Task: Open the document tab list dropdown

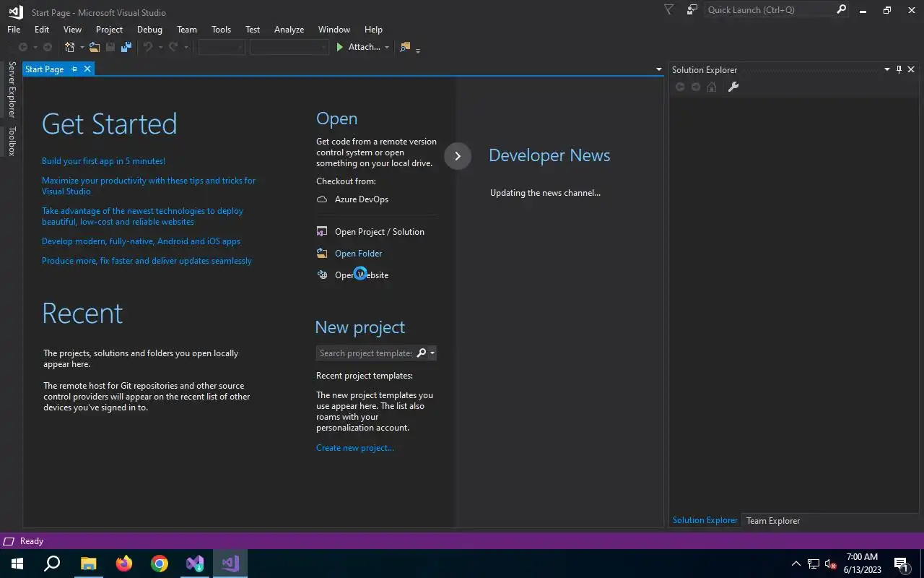Action: 658,69
